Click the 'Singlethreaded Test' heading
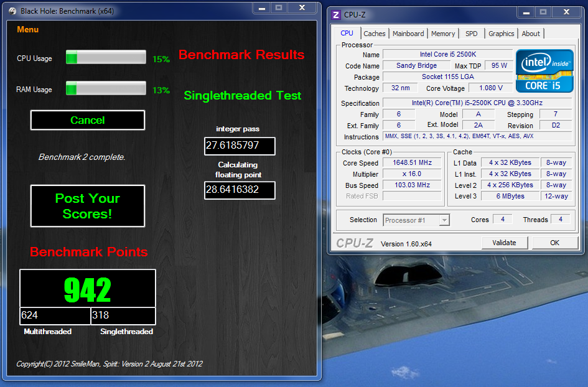This screenshot has height=387, width=588. click(242, 96)
